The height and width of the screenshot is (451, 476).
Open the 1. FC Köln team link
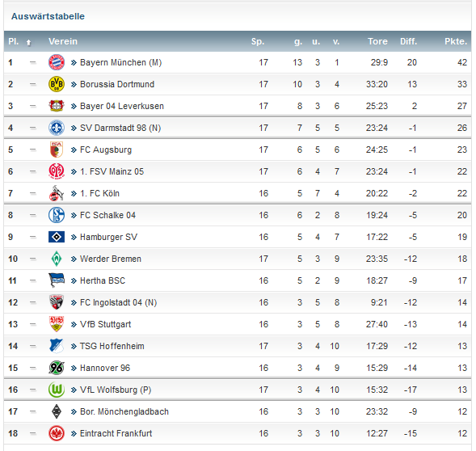pos(99,193)
